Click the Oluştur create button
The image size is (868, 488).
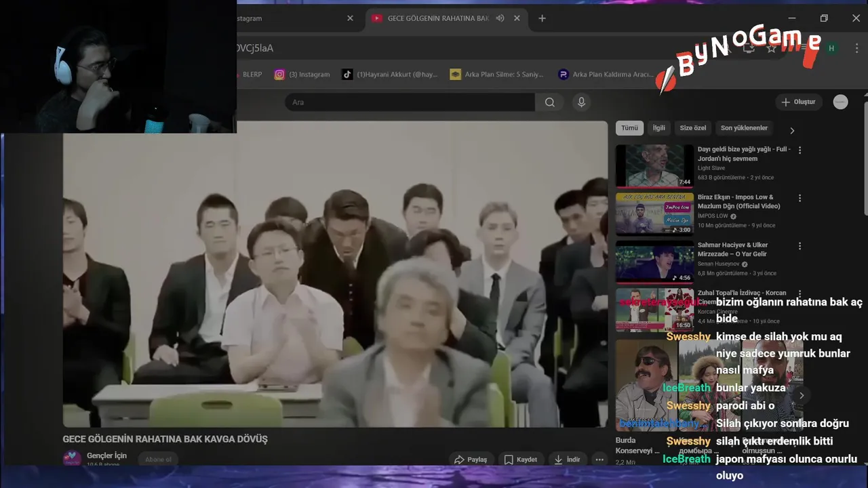coord(799,102)
